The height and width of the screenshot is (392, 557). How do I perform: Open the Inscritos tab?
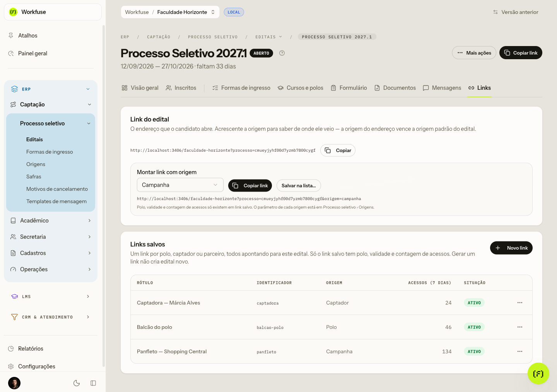tap(181, 88)
